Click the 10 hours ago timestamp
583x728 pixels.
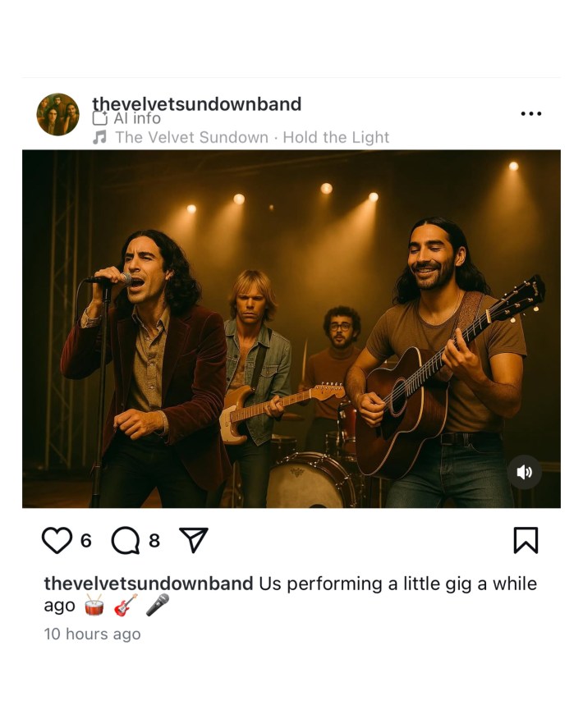[x=93, y=634]
